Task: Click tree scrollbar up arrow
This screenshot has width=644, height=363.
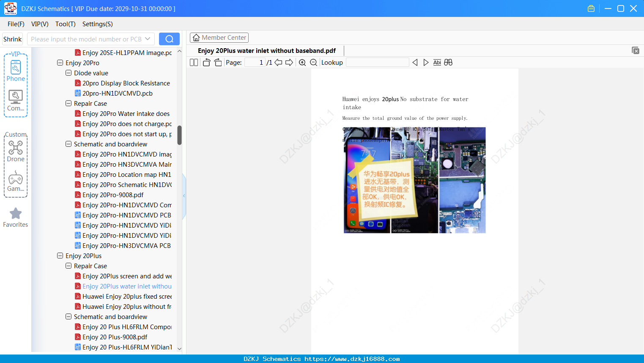Action: (179, 51)
